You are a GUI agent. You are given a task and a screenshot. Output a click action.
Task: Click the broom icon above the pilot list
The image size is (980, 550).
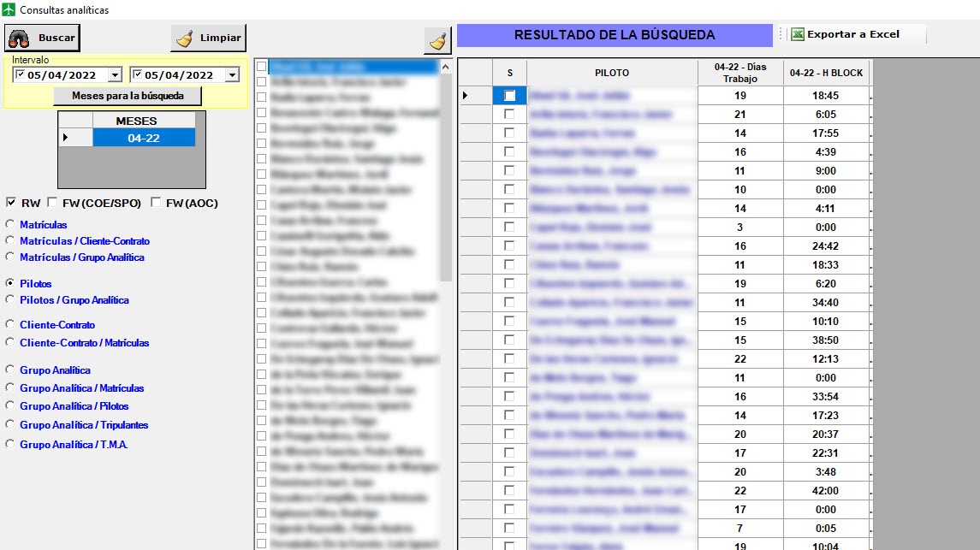pos(437,39)
